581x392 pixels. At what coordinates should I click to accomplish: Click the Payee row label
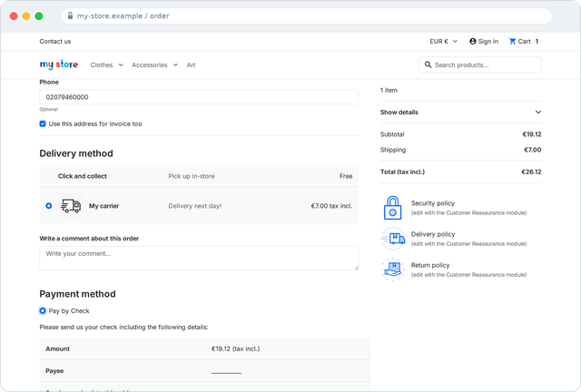tap(54, 370)
